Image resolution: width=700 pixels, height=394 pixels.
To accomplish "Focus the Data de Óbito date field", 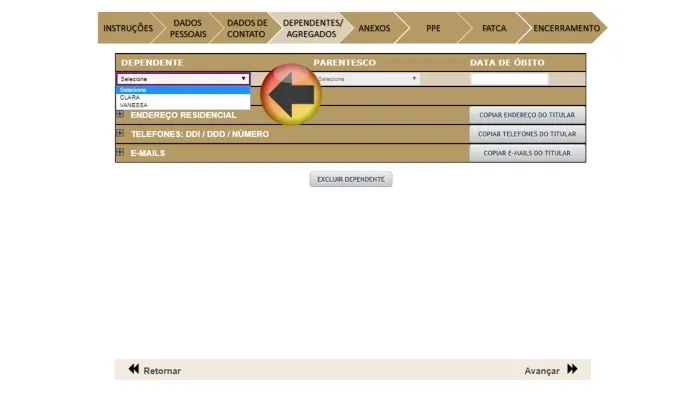I will click(x=509, y=79).
